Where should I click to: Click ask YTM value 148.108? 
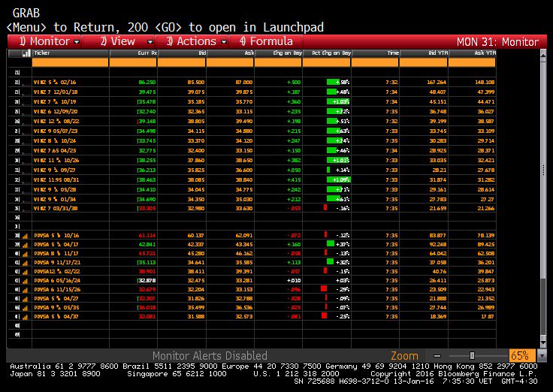click(x=485, y=82)
